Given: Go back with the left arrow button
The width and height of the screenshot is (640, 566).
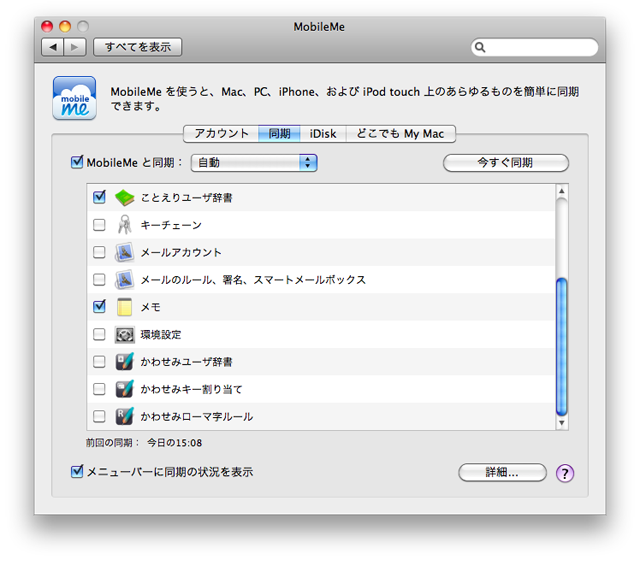Looking at the screenshot, I should coord(53,47).
